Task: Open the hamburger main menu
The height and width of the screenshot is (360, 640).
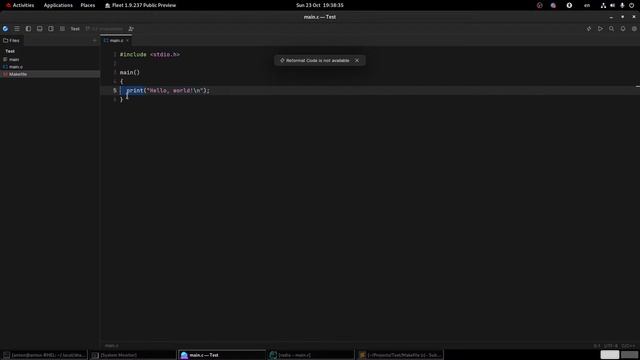Action: click(x=17, y=29)
